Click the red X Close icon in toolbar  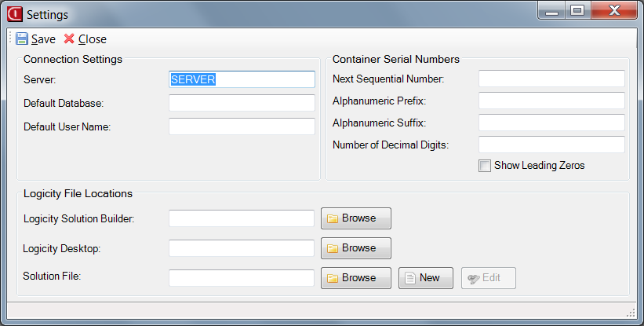pyautogui.click(x=69, y=38)
